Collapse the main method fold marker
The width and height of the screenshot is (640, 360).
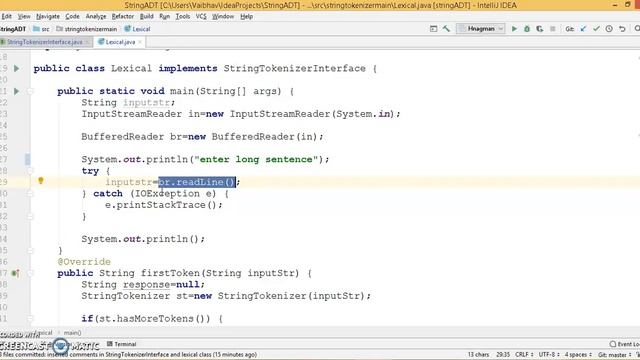point(30,91)
